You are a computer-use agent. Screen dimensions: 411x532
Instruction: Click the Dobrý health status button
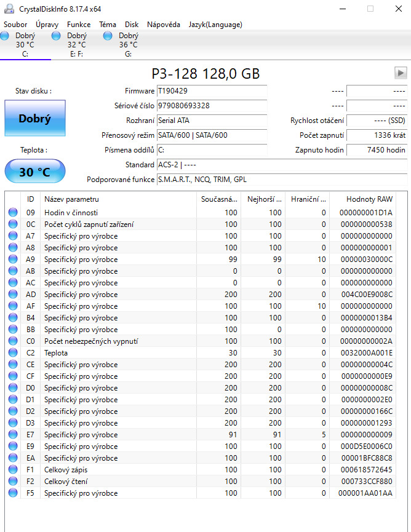(x=34, y=119)
